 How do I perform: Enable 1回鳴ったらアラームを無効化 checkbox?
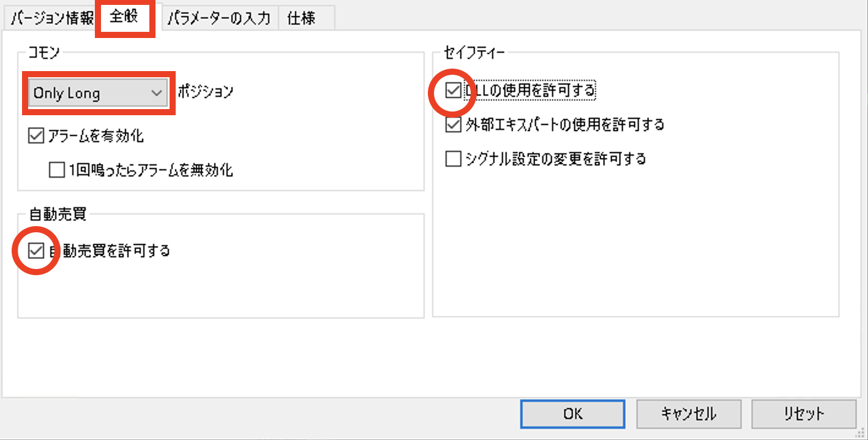point(56,170)
